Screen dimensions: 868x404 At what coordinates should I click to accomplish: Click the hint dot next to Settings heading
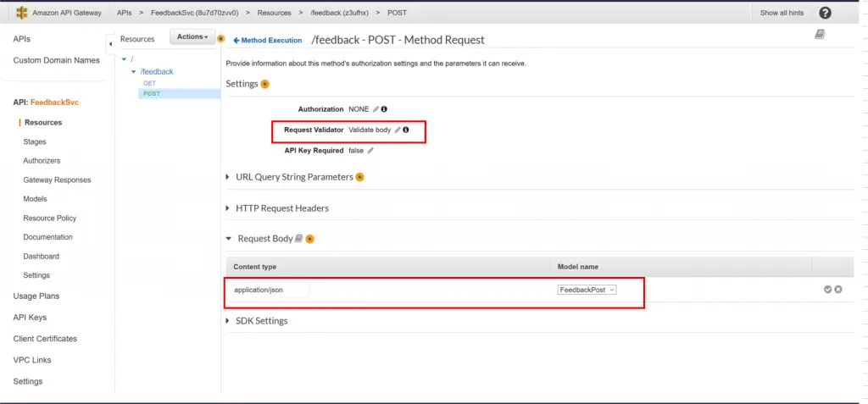point(265,84)
